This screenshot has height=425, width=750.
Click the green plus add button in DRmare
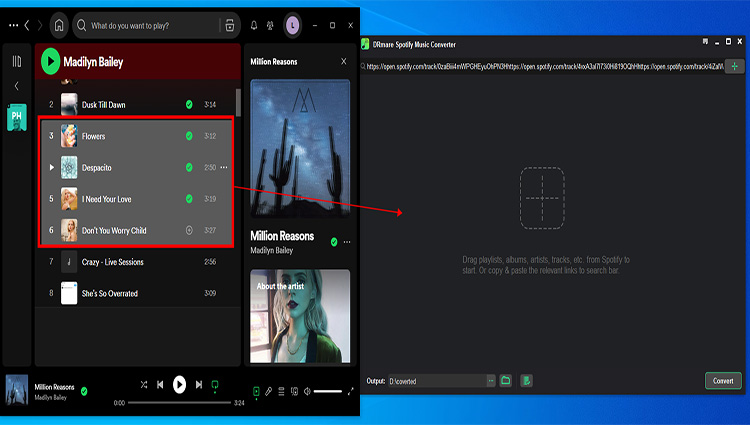click(735, 66)
